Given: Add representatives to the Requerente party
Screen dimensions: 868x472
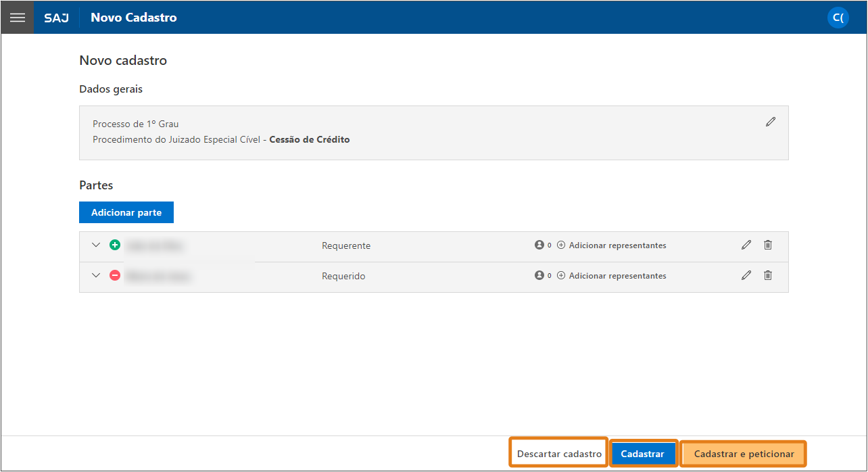Looking at the screenshot, I should coord(612,245).
